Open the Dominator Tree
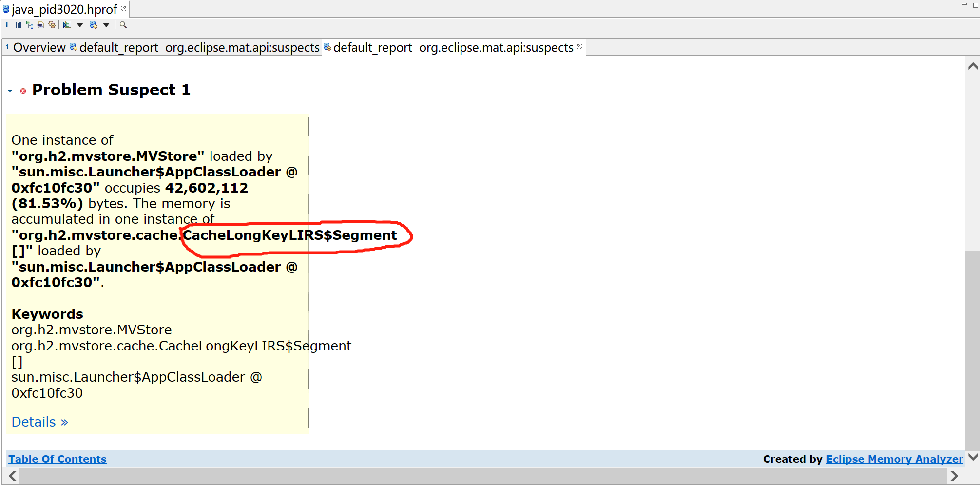This screenshot has height=486, width=980. tap(29, 25)
